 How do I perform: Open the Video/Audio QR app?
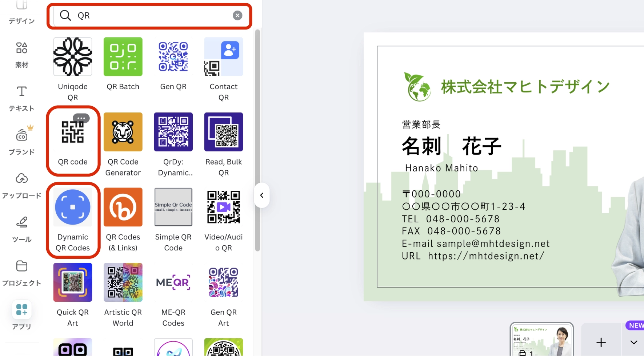[x=224, y=220]
